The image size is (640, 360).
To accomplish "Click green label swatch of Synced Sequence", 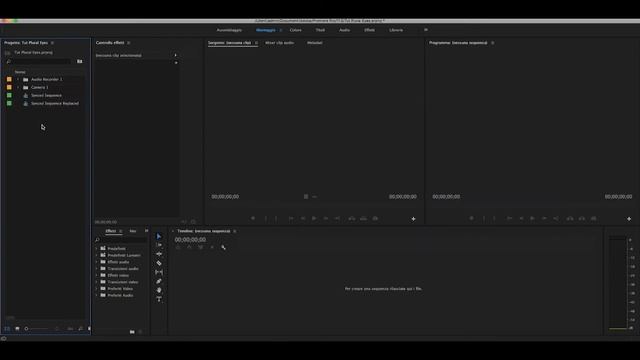I will click(9, 96).
